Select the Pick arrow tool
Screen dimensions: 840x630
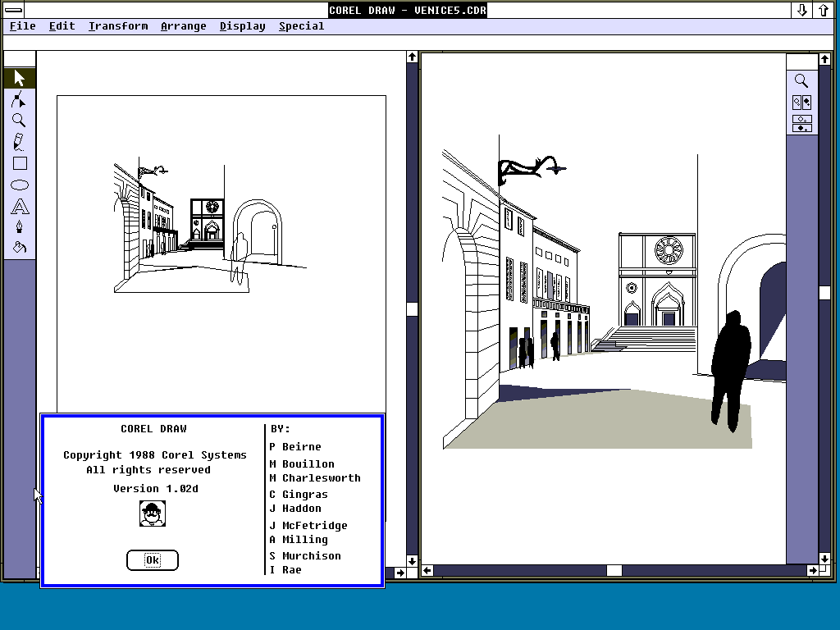20,78
